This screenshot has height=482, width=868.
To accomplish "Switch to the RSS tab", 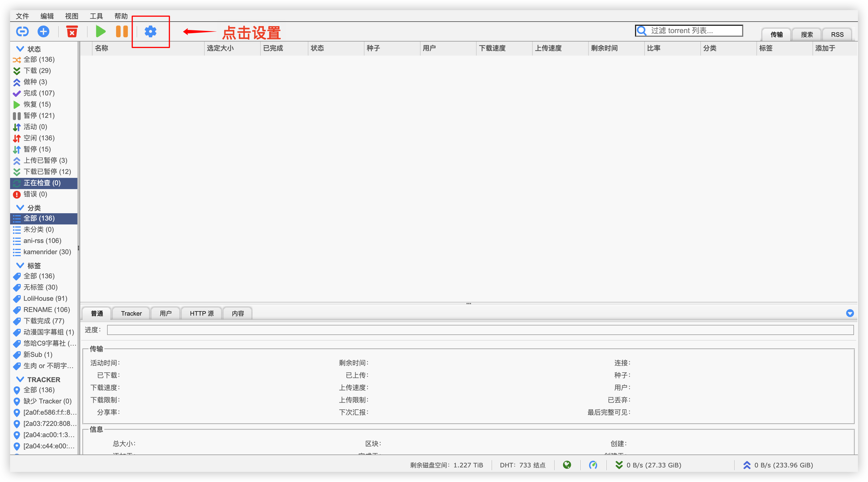I will pos(837,35).
